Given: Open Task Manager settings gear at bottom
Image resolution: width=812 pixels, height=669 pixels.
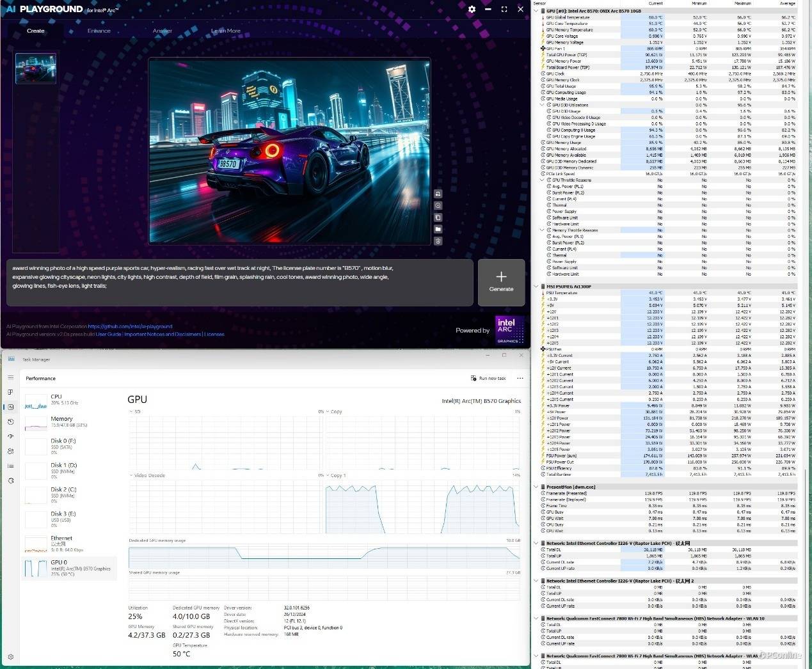Looking at the screenshot, I should pyautogui.click(x=11, y=657).
